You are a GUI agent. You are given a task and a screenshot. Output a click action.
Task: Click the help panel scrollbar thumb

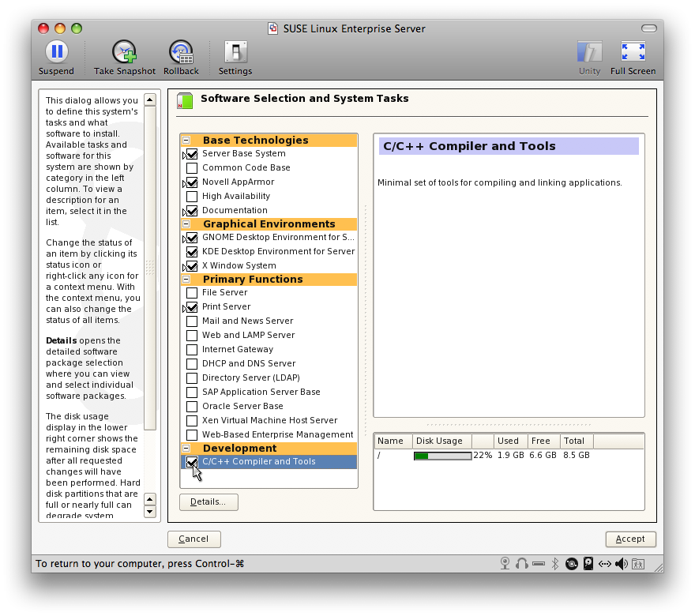[x=150, y=268]
